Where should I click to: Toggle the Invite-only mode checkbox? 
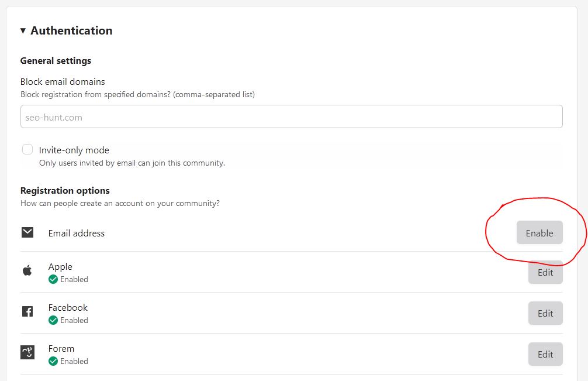click(27, 150)
